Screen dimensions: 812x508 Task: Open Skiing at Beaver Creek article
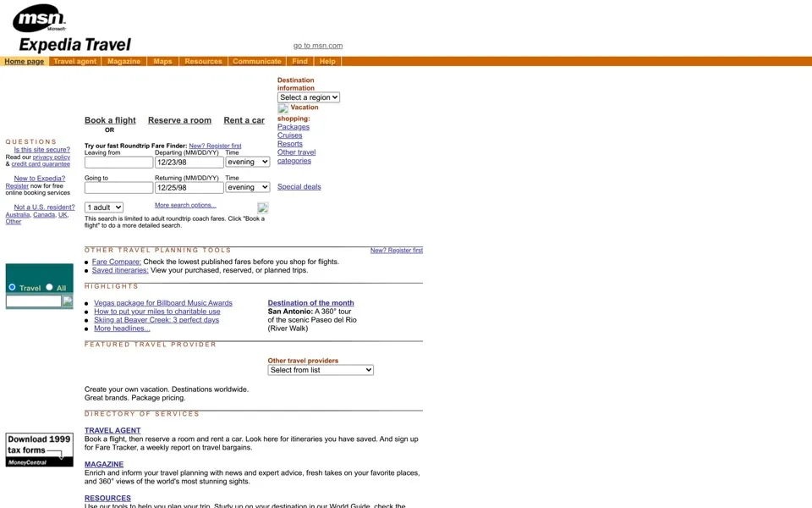click(156, 320)
